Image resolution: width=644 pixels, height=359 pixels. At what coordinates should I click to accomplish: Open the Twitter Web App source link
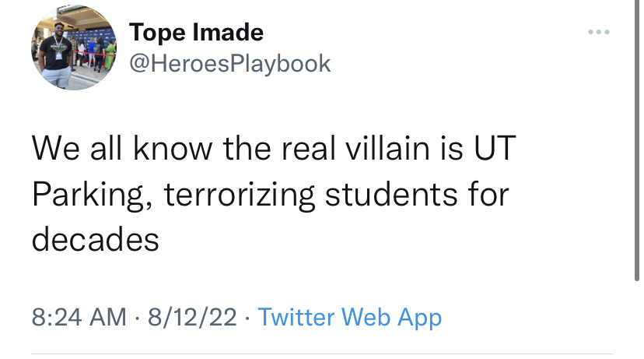tap(349, 317)
